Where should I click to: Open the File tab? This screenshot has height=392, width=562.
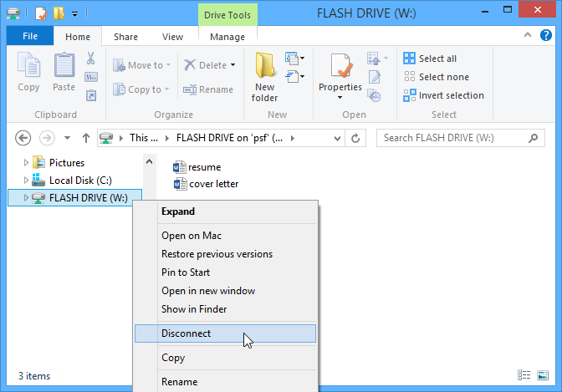[x=30, y=36]
